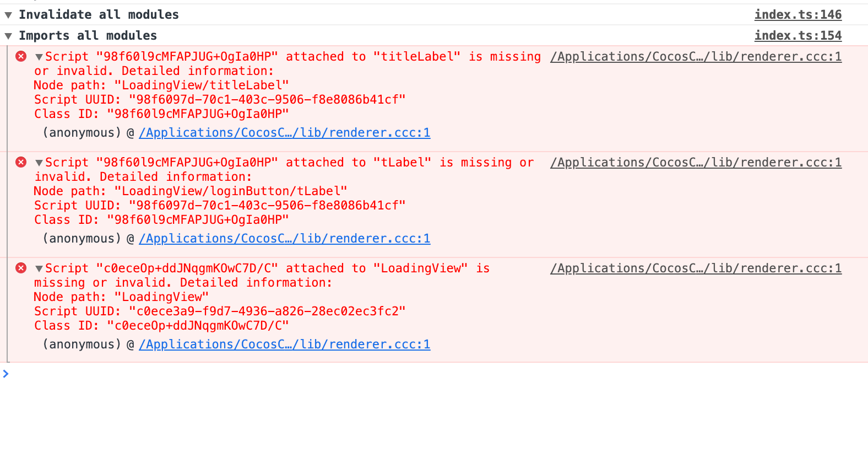Open the blue stack trace link under titleLabel error
Screen dimensions: 868x473
coord(284,133)
